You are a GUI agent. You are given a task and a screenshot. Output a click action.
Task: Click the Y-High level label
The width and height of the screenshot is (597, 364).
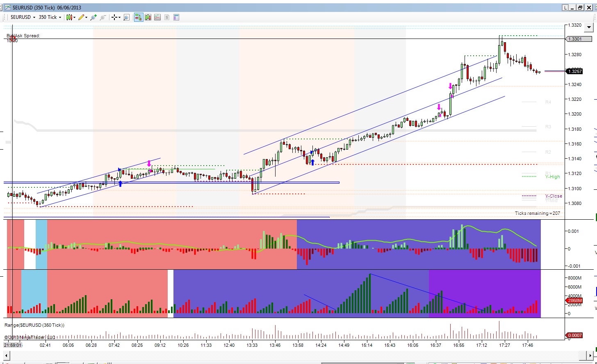pos(552,177)
